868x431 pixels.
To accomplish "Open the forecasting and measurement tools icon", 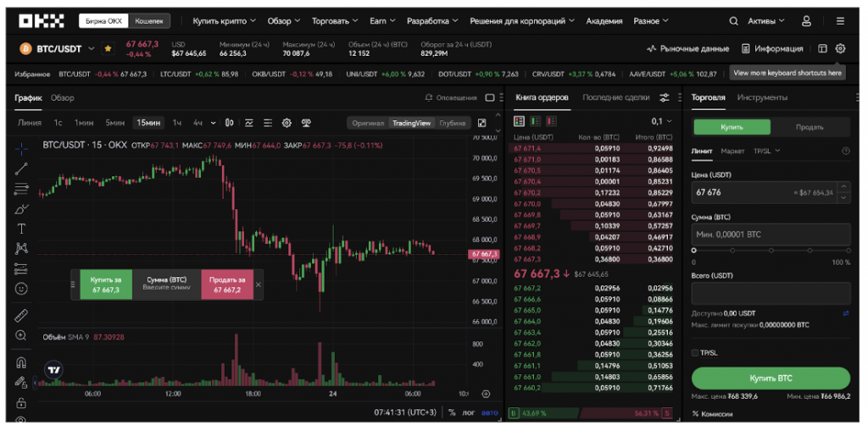I will (21, 269).
